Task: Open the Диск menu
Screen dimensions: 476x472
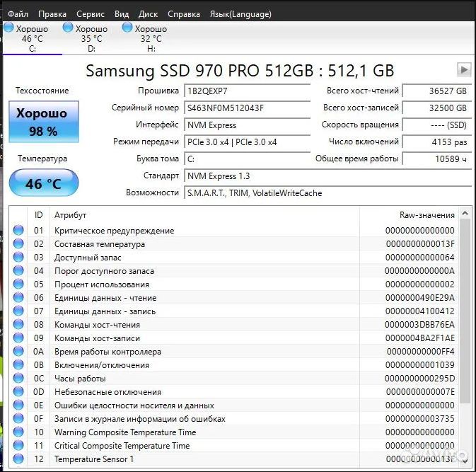Action: tap(148, 14)
